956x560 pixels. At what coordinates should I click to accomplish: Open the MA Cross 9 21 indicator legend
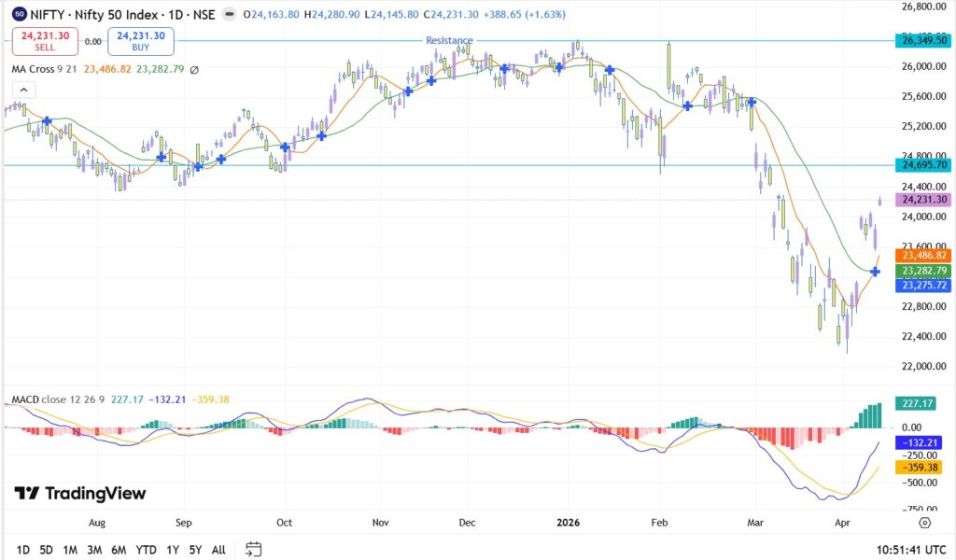click(x=47, y=69)
